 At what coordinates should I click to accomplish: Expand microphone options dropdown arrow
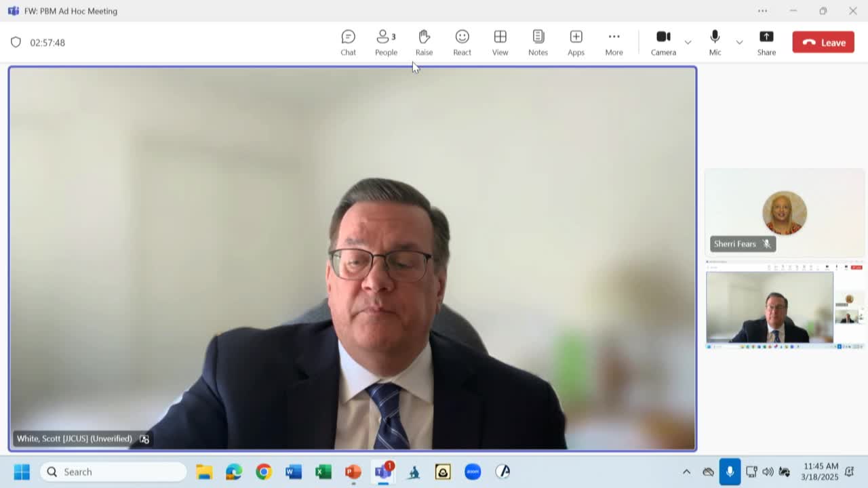[x=739, y=43]
